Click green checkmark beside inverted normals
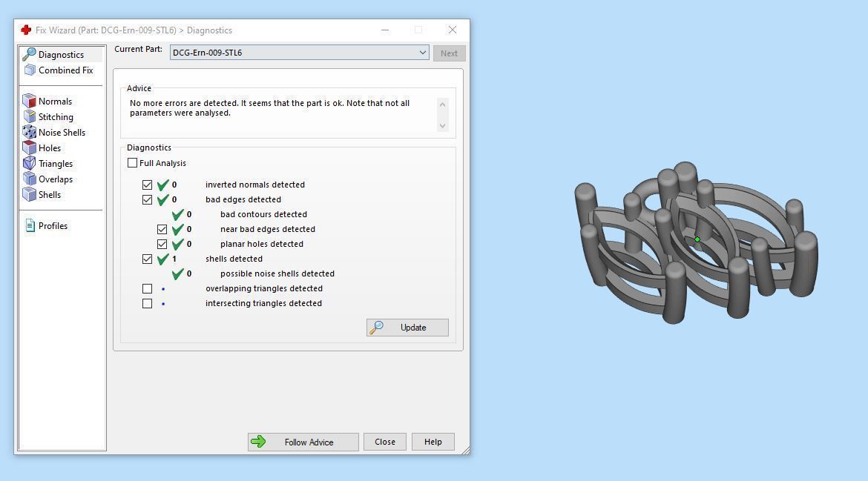Image resolution: width=868 pixels, height=481 pixels. (162, 185)
